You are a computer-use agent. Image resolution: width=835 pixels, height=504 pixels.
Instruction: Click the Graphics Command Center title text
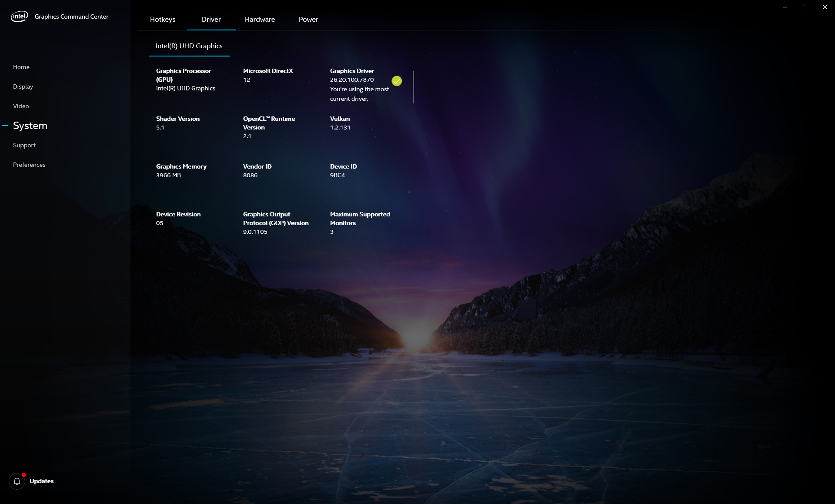point(71,17)
